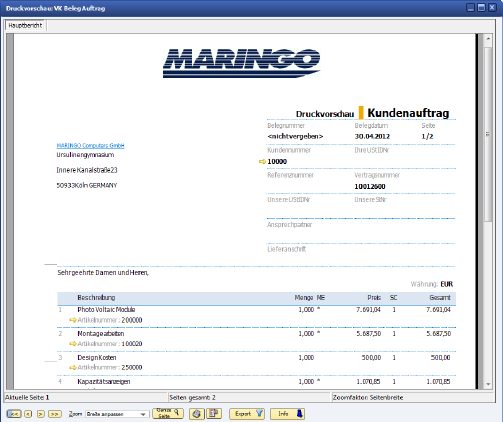Jump to last page button

55,414
